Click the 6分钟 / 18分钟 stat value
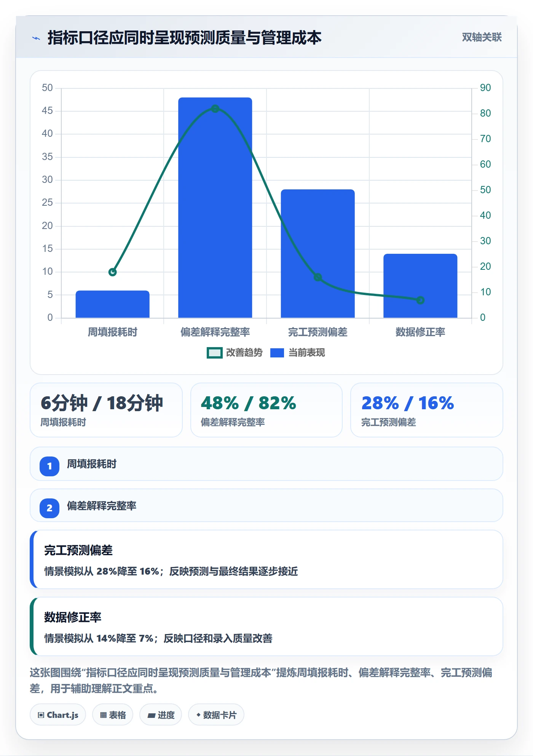The width and height of the screenshot is (533, 756). click(102, 403)
